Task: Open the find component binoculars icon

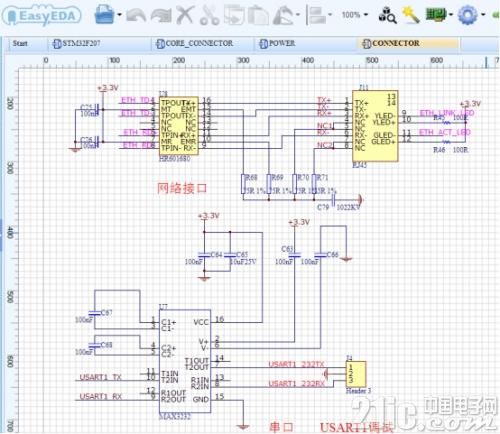Action: [387, 15]
